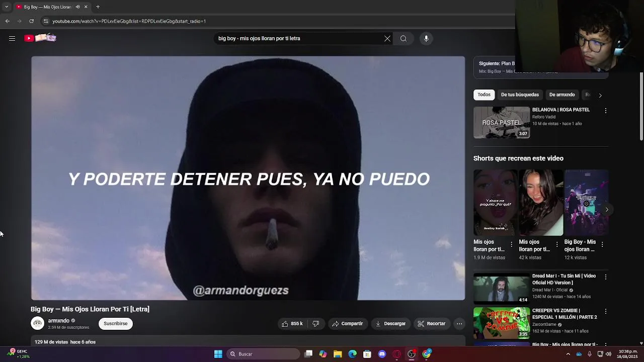644x362 pixels.
Task: Open the GEHC stock widget on the taskbar
Action: coord(19,354)
